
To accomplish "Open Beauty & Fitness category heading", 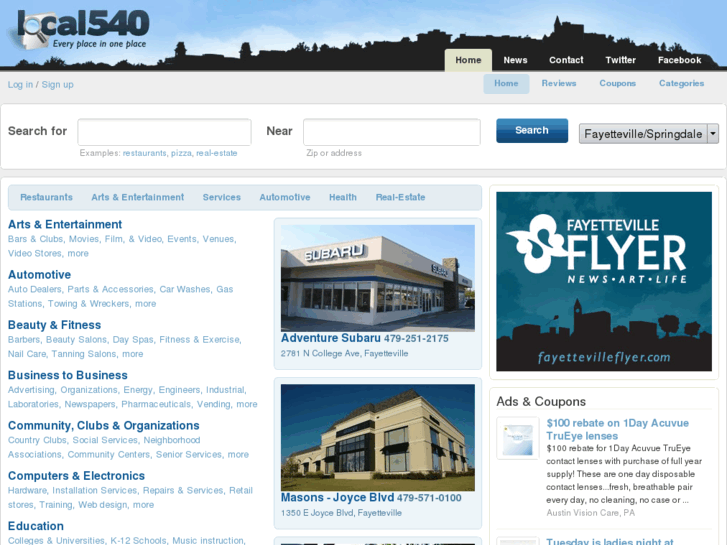I will [54, 325].
